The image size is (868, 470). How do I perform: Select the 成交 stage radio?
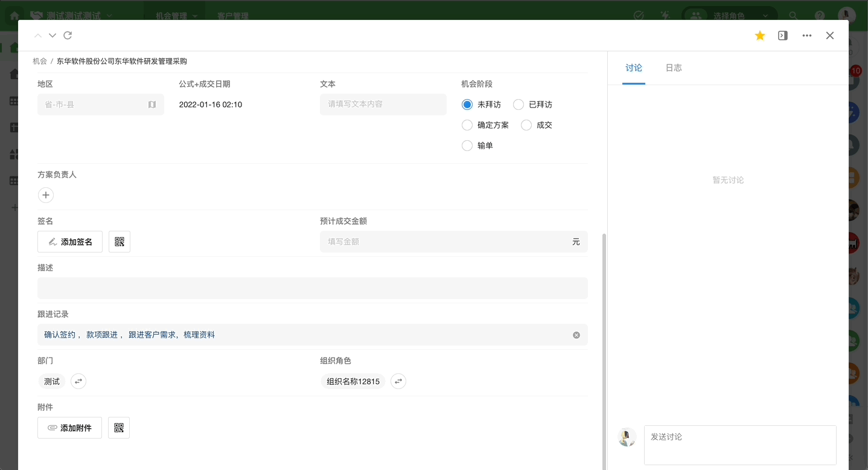tap(526, 125)
